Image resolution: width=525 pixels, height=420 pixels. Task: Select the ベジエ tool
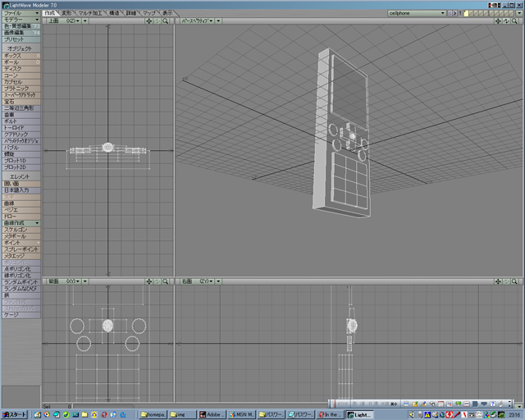[21, 210]
